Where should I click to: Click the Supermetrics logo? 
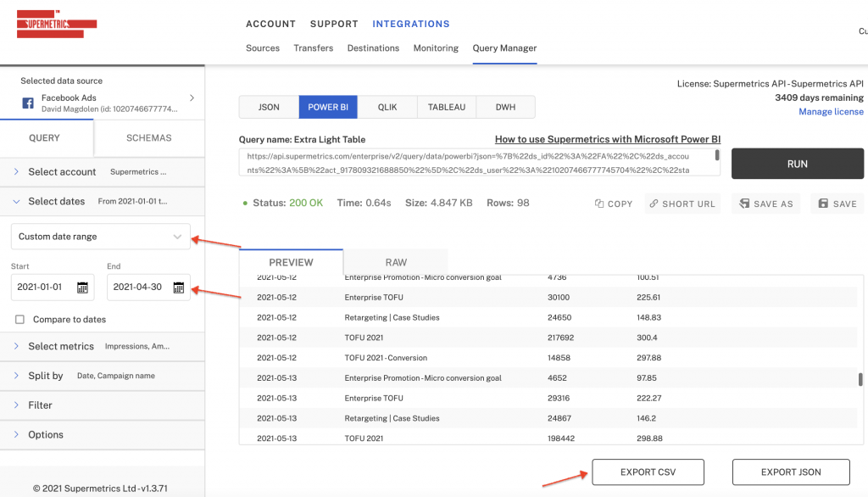click(x=57, y=23)
